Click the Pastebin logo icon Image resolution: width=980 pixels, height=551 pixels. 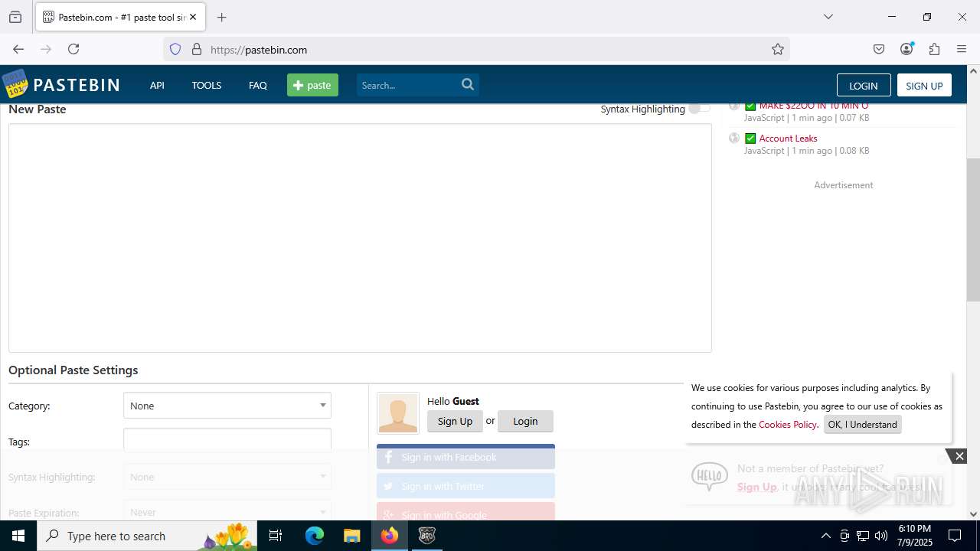(x=15, y=84)
